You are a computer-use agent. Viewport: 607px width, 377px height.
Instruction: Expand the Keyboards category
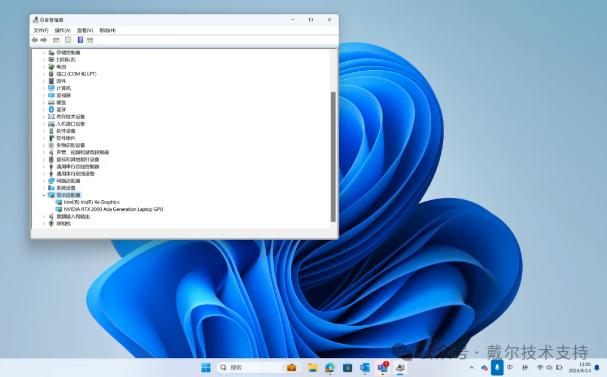pos(44,103)
